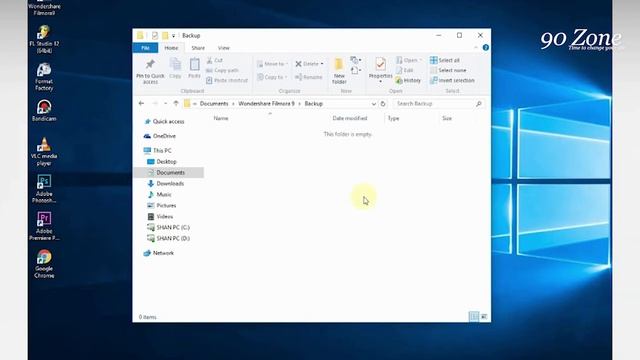
Task: Open Music in the navigation pane
Action: pyautogui.click(x=160, y=195)
